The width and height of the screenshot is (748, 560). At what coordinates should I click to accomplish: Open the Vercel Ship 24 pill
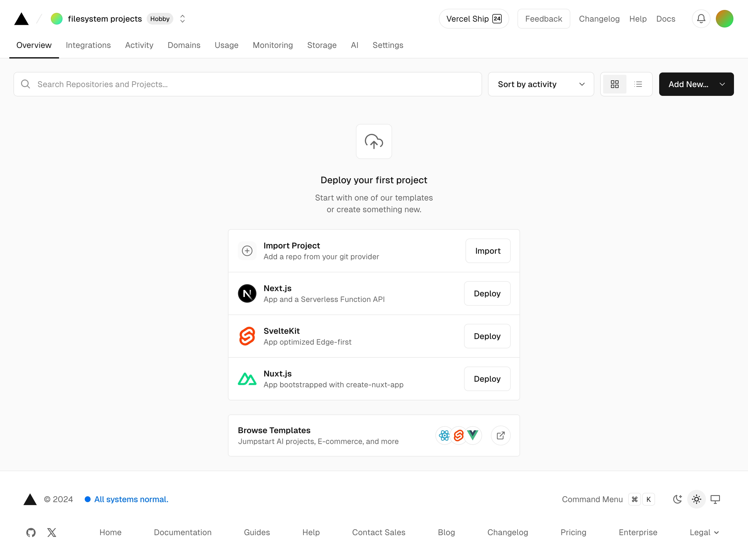pyautogui.click(x=474, y=19)
